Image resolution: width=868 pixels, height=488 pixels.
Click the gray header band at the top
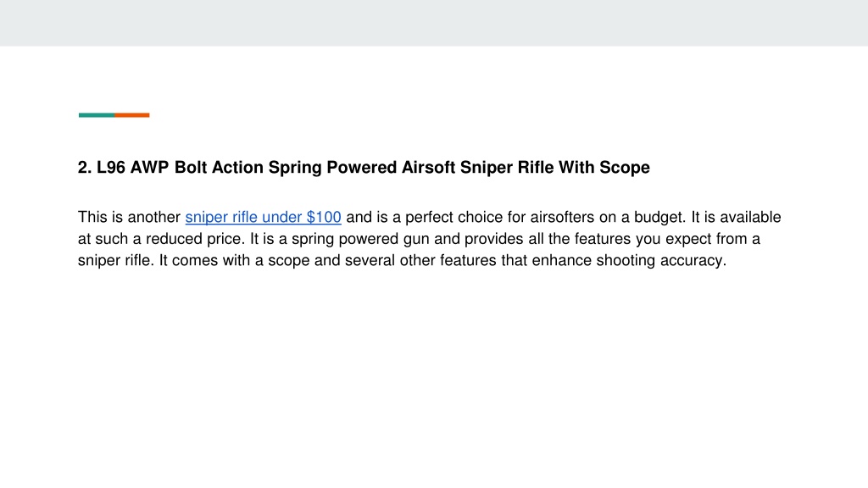coord(434,23)
